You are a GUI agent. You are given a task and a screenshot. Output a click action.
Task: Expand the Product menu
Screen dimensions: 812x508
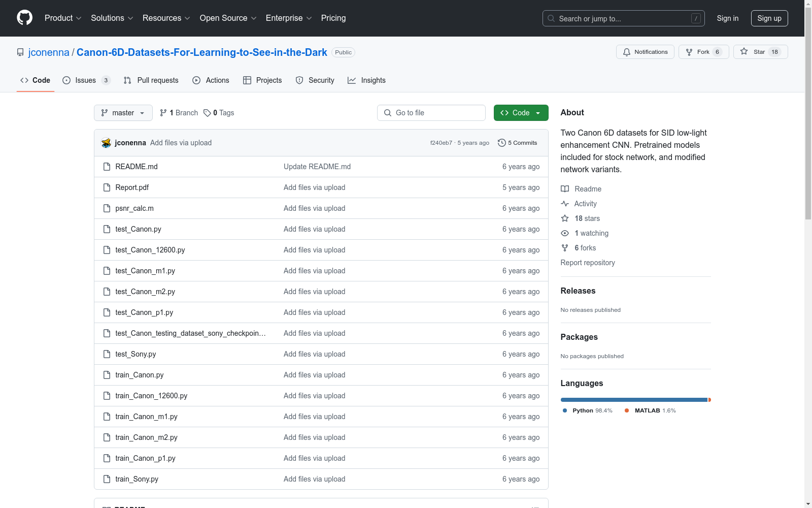[63, 18]
